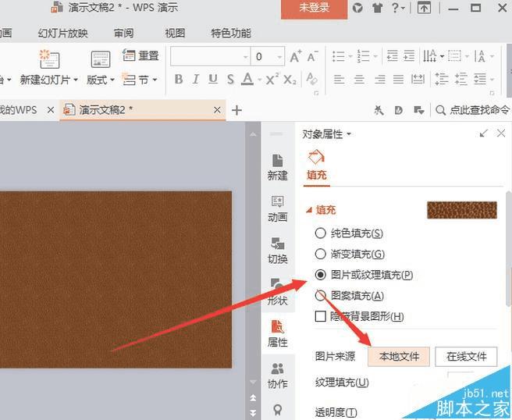512x420 pixels.
Task: Open the Layout (版式) icon
Action: [101, 59]
